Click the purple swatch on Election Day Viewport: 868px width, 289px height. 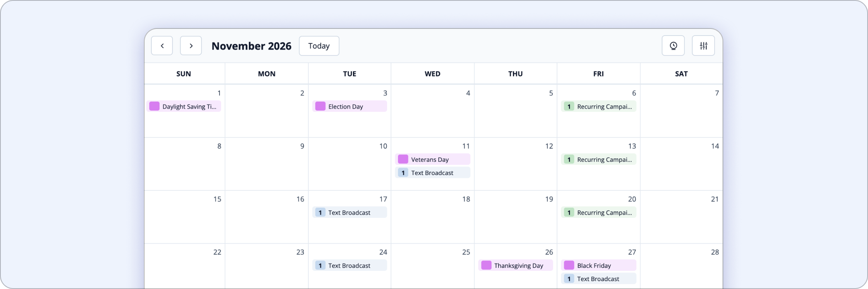pos(320,106)
